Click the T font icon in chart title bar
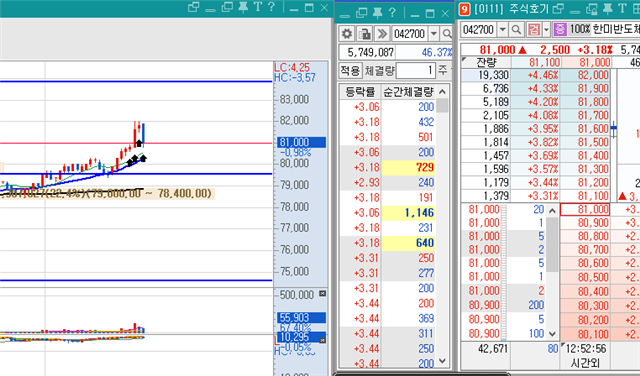 coord(257,7)
